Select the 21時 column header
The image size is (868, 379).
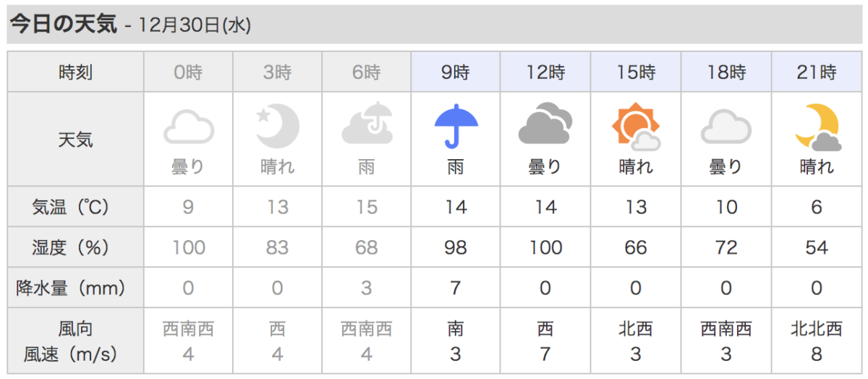(816, 72)
